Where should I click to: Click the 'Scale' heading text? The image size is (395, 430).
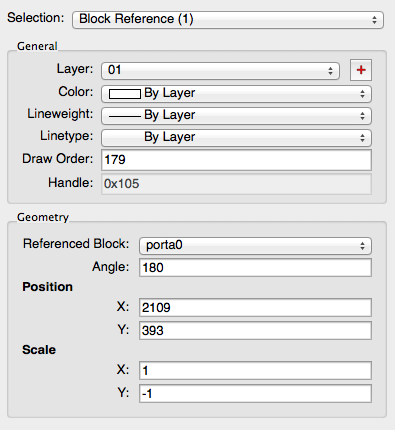(x=39, y=350)
